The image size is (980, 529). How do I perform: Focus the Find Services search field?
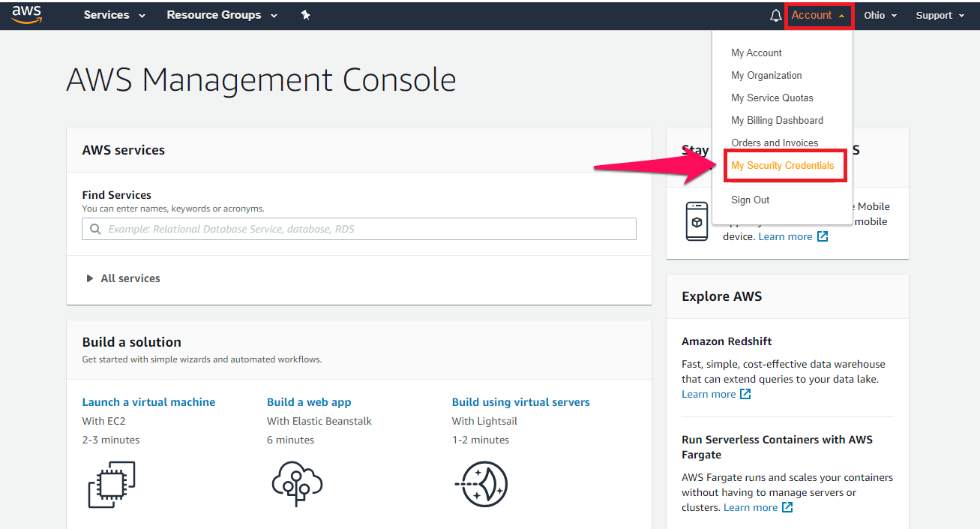click(x=359, y=229)
